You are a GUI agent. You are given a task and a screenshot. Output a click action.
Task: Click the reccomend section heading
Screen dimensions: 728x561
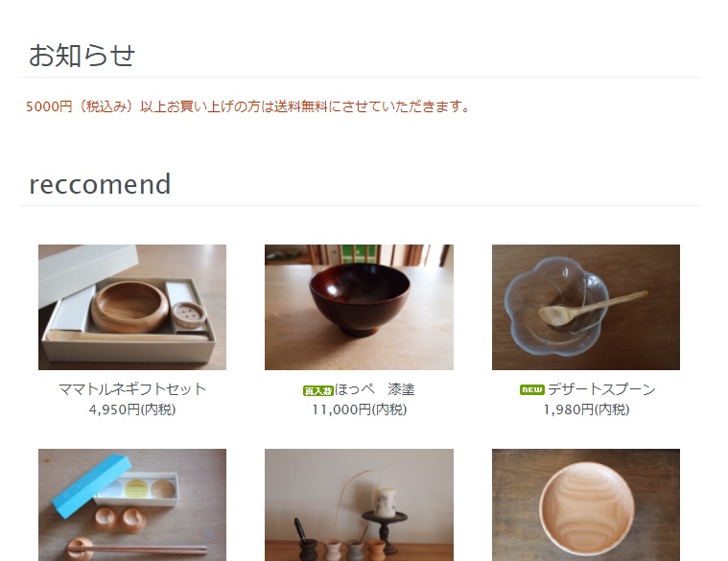click(x=100, y=184)
